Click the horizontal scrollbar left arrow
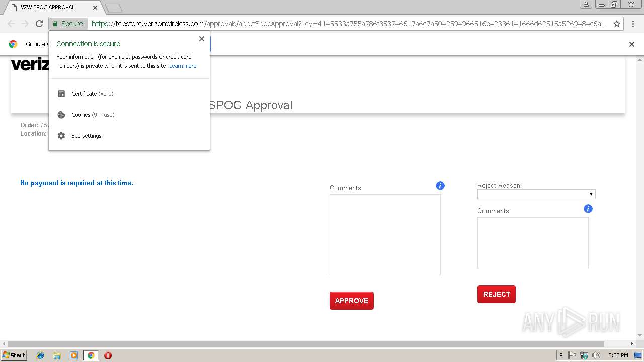 point(4,344)
